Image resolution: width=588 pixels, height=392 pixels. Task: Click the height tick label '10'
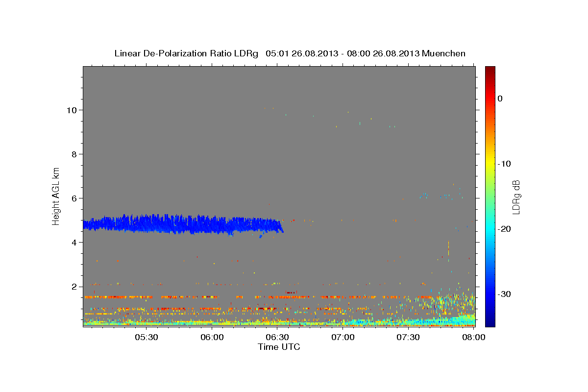(x=72, y=110)
